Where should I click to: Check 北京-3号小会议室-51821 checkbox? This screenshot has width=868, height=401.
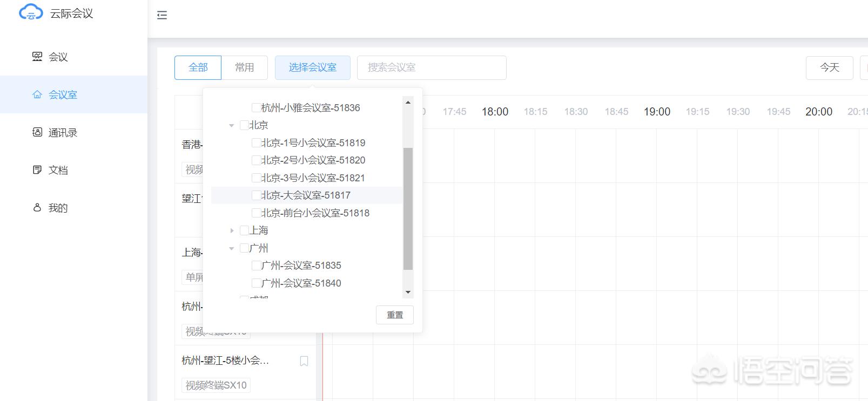pos(257,178)
